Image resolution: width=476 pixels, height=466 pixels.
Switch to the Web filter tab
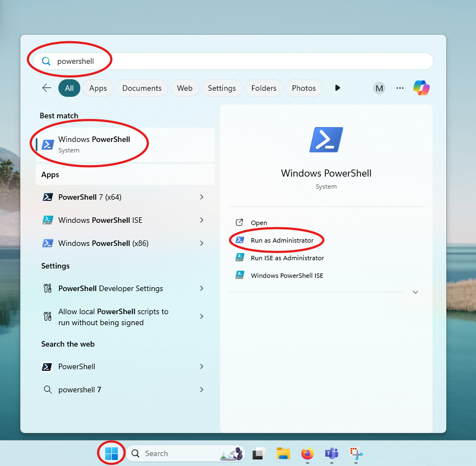coord(184,88)
